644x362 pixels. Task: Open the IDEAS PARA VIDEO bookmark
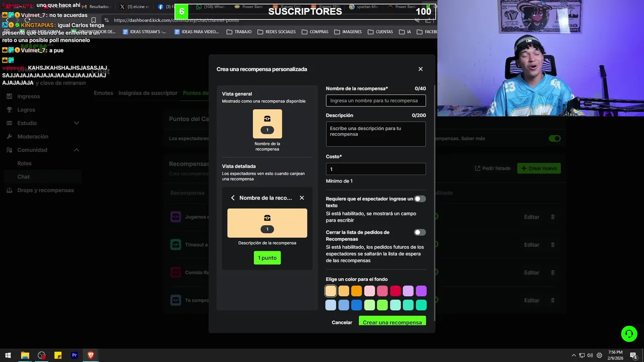point(196,32)
